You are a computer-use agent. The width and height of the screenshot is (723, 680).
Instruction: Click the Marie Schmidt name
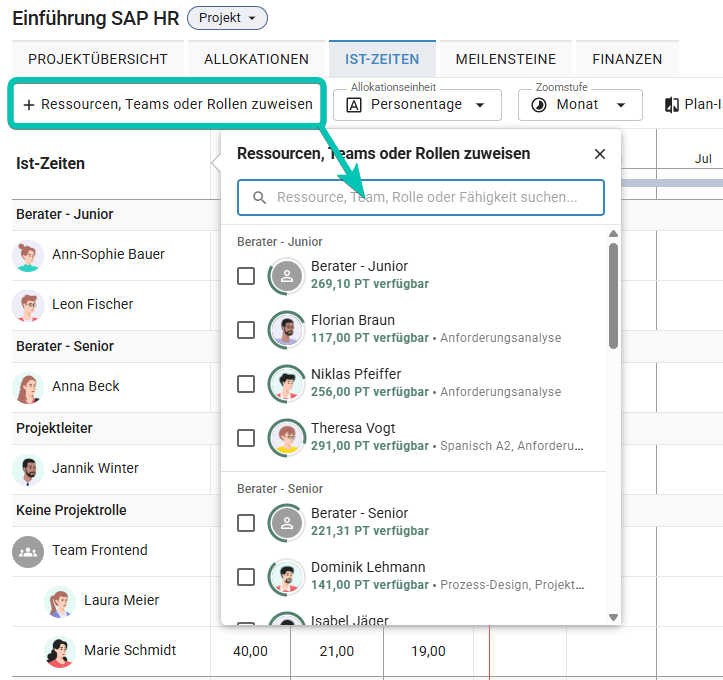point(130,650)
